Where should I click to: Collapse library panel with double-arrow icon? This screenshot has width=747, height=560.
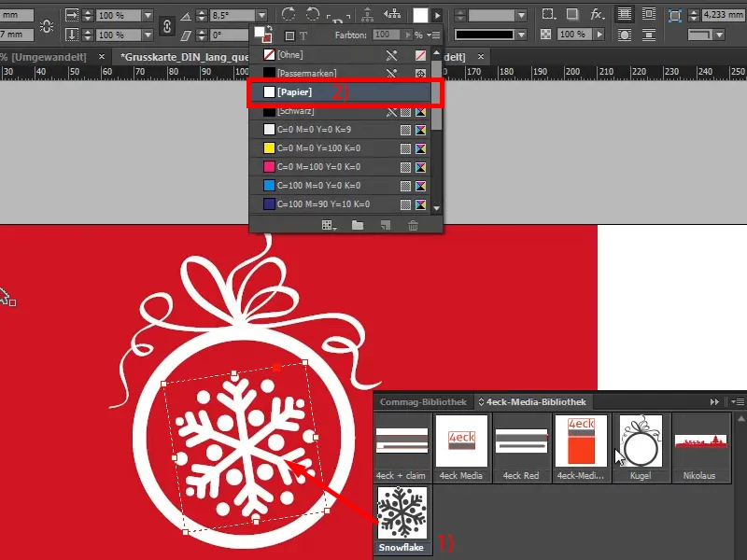(714, 402)
